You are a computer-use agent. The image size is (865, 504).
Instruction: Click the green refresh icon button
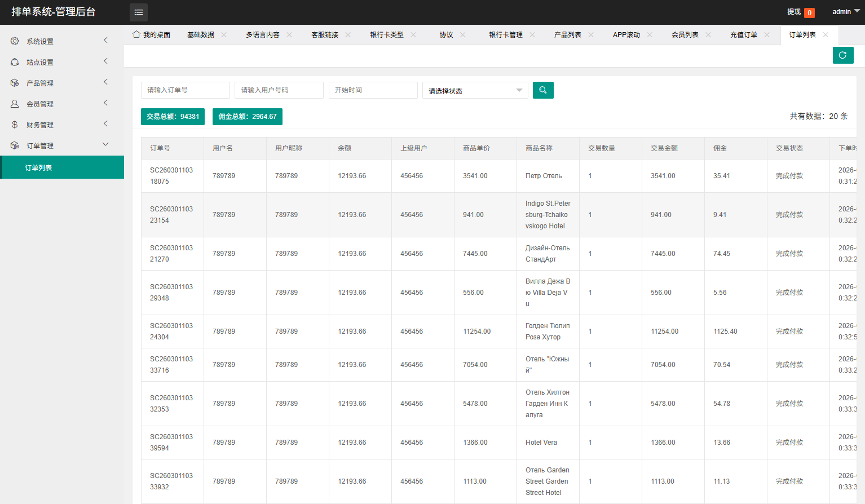[x=842, y=55]
